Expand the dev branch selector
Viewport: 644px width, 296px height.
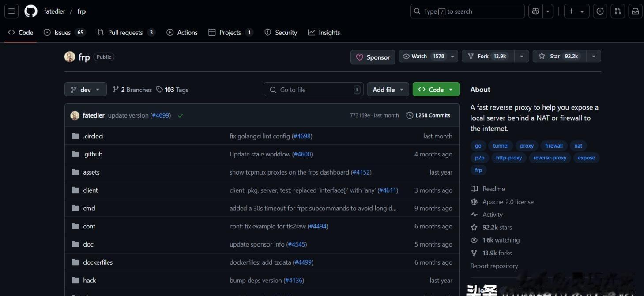86,90
